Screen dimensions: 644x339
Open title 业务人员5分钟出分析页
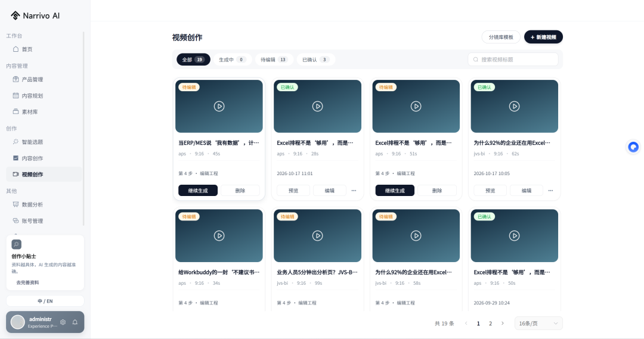click(317, 272)
